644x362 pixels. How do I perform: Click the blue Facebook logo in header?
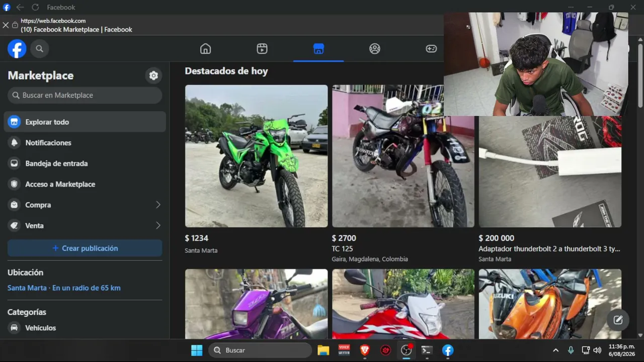pyautogui.click(x=17, y=49)
